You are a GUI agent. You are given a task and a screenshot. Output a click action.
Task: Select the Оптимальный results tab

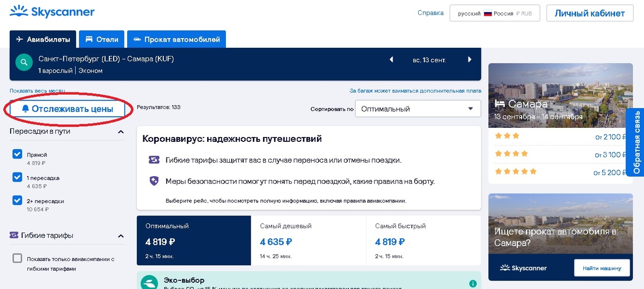(x=194, y=240)
